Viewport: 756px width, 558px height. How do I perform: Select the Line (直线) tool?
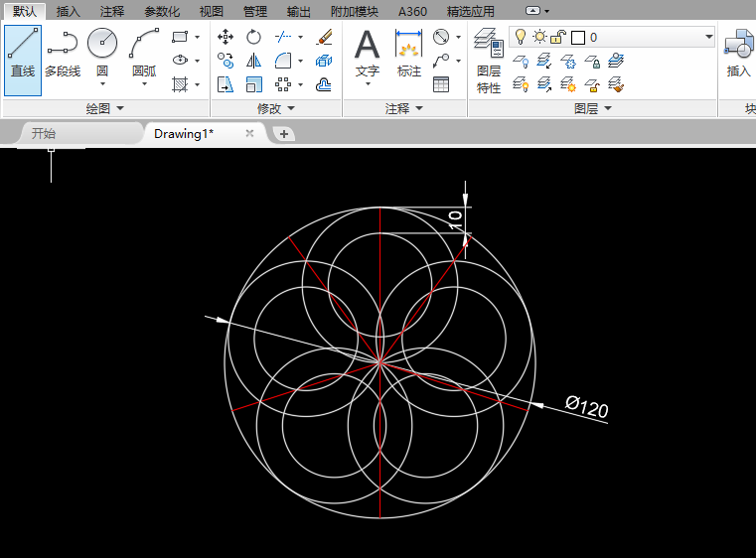tap(22, 55)
